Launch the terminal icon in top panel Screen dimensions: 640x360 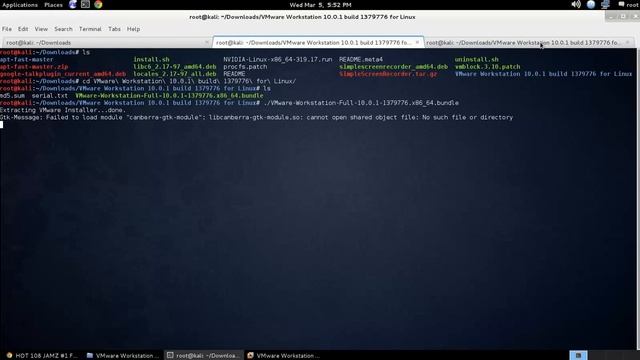coord(85,4)
